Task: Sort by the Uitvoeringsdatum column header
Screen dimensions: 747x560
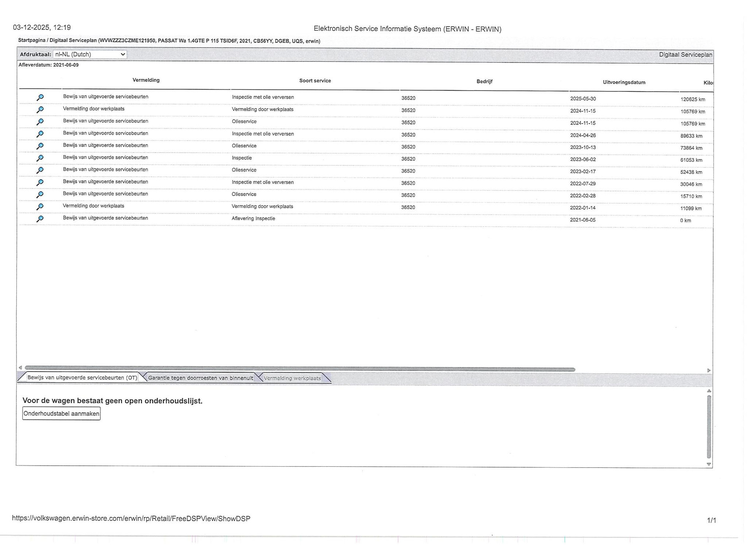Action: pos(624,82)
